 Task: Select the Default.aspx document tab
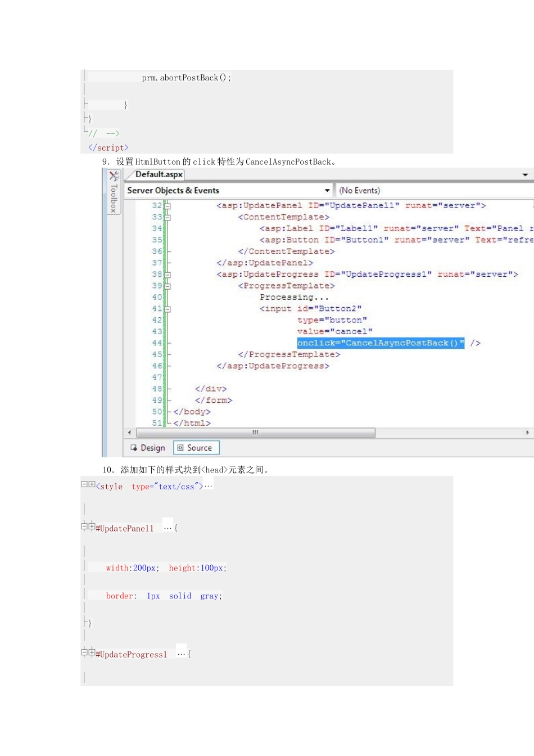tap(159, 174)
